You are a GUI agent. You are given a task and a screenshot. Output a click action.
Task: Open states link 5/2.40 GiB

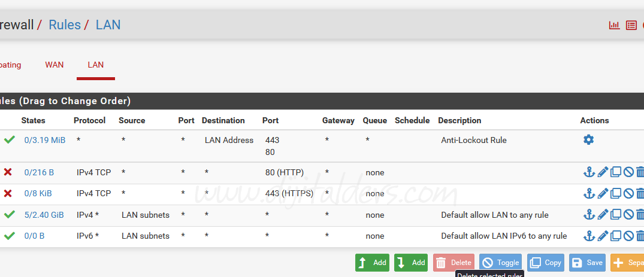tap(44, 215)
